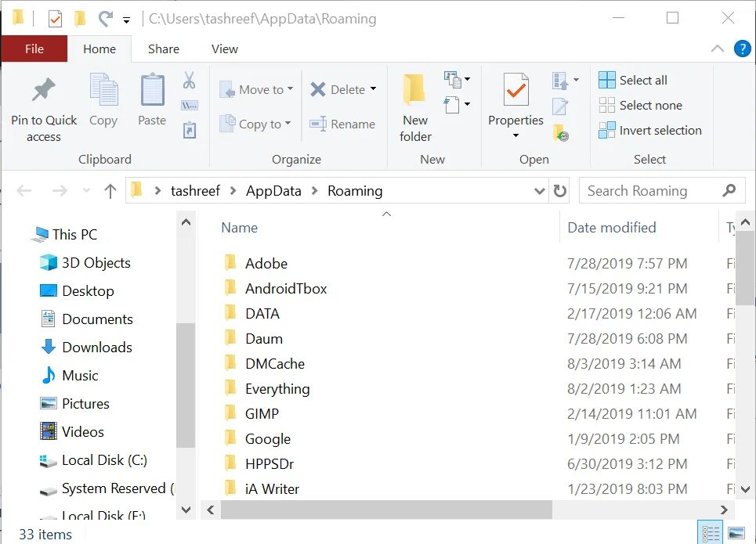This screenshot has width=756, height=544.
Task: Expand the Delete dropdown arrow
Action: tap(373, 89)
